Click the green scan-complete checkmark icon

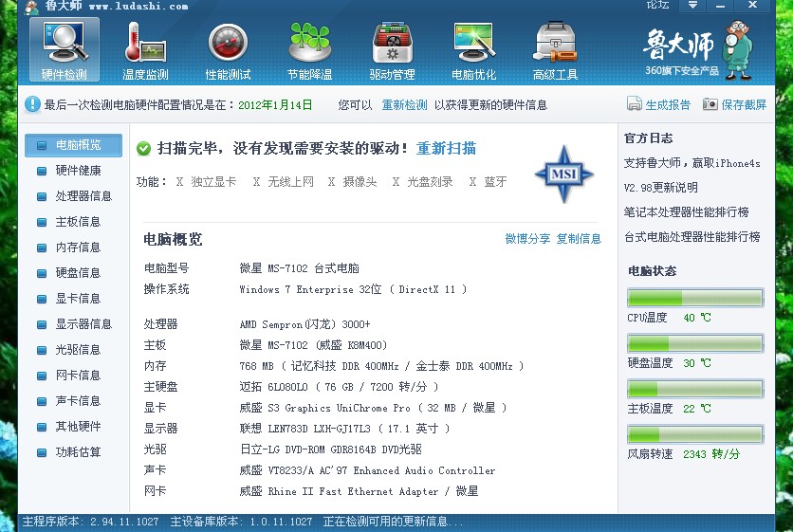[x=143, y=149]
